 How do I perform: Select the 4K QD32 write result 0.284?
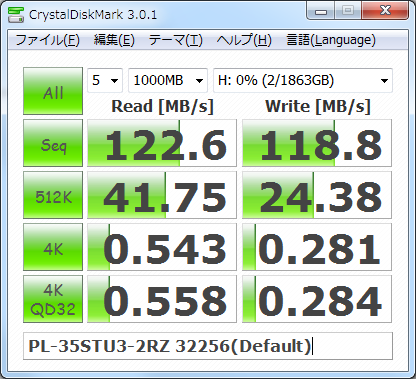pyautogui.click(x=317, y=299)
